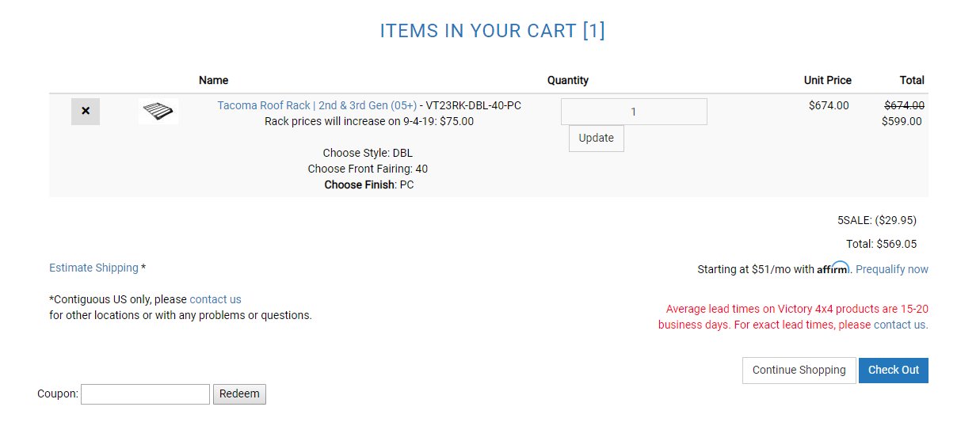Click the Total column header
Viewport: 980px width, 422px height.
point(912,80)
